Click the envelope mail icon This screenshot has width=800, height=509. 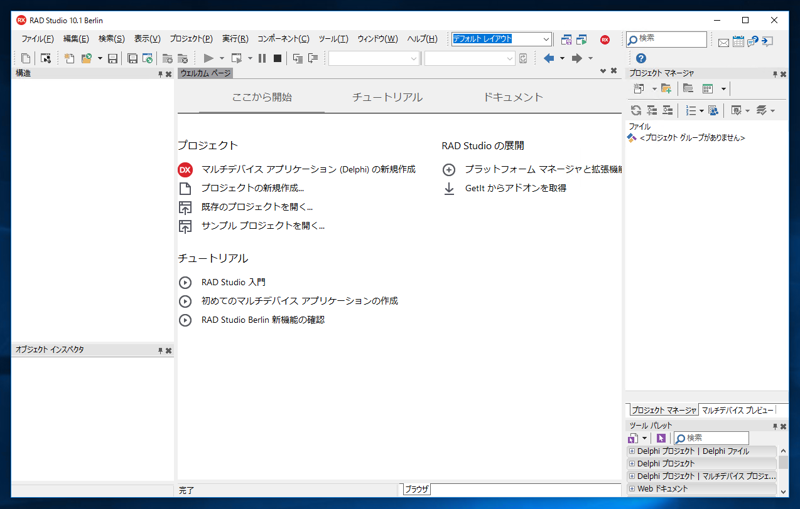click(x=723, y=42)
